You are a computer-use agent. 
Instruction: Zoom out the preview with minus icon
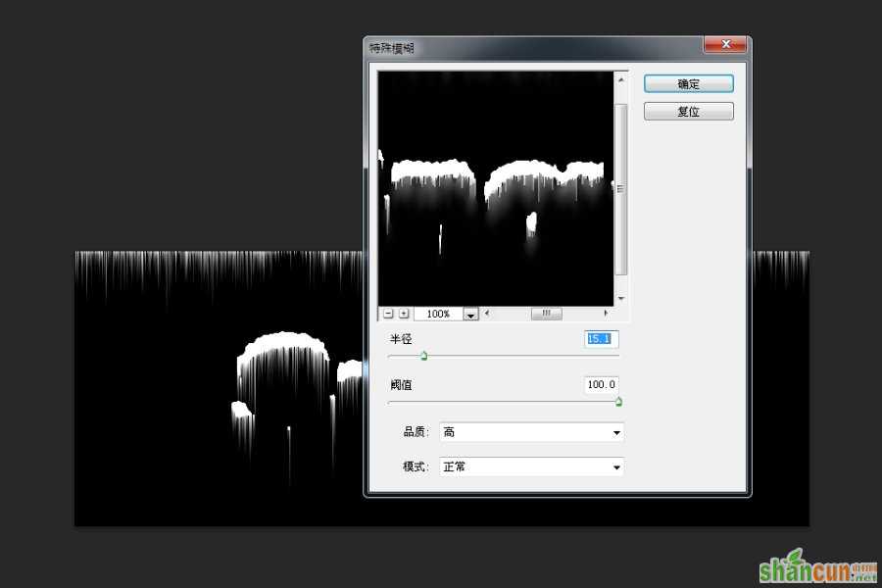[x=388, y=314]
